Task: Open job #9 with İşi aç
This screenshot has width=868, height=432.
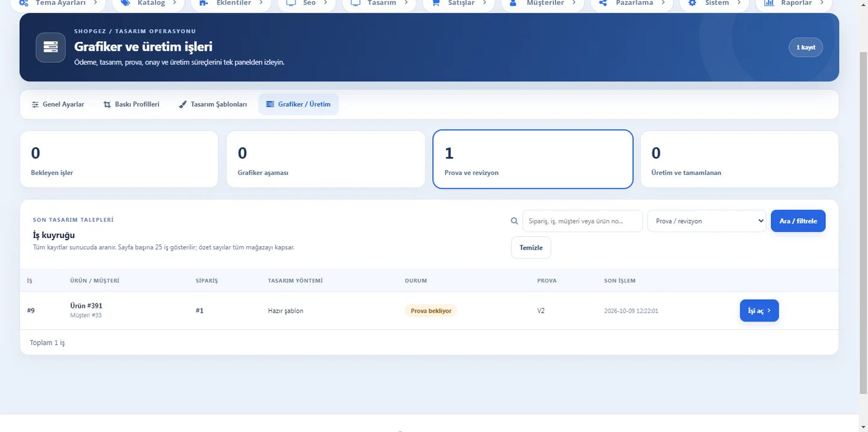Action: pos(759,311)
